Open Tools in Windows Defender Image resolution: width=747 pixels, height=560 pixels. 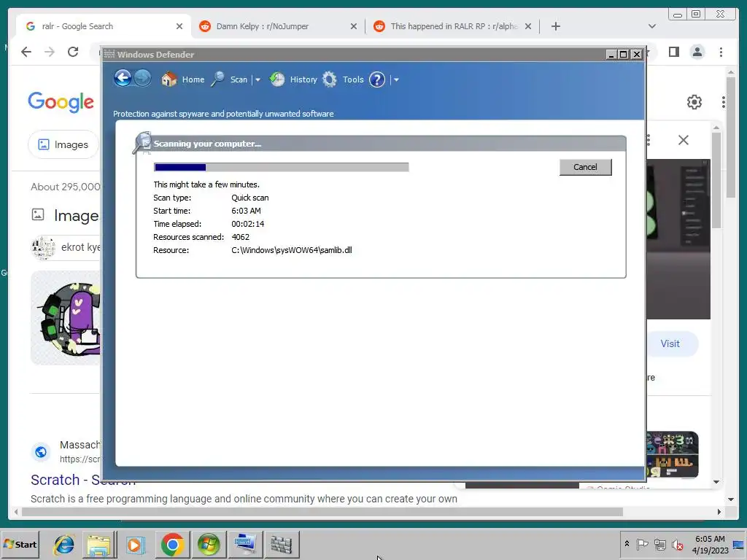pyautogui.click(x=343, y=79)
